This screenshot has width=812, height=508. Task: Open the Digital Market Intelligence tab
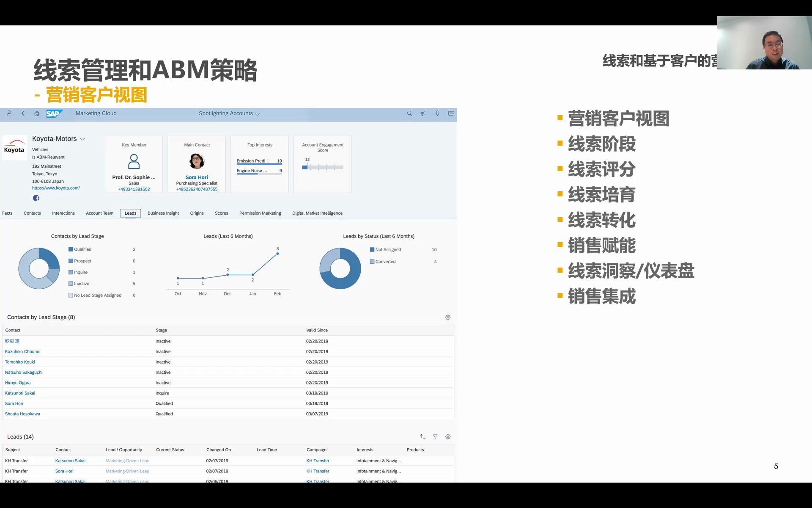tap(317, 213)
